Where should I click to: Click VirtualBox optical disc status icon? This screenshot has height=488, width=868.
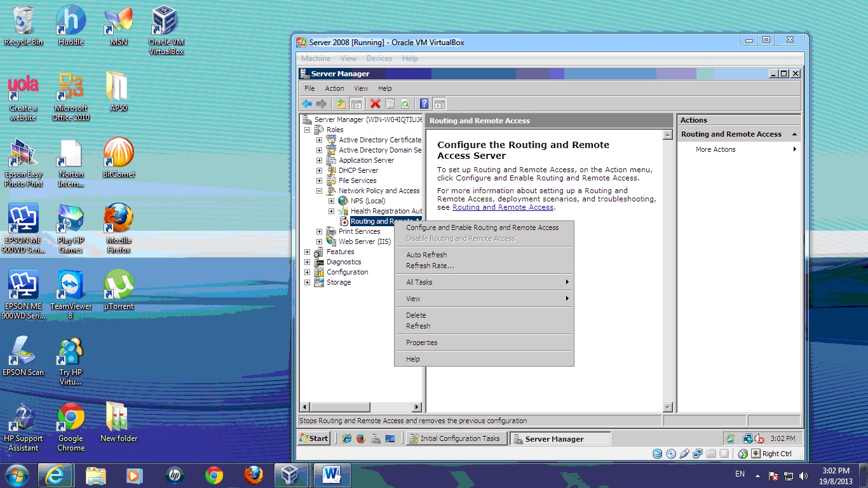(671, 454)
